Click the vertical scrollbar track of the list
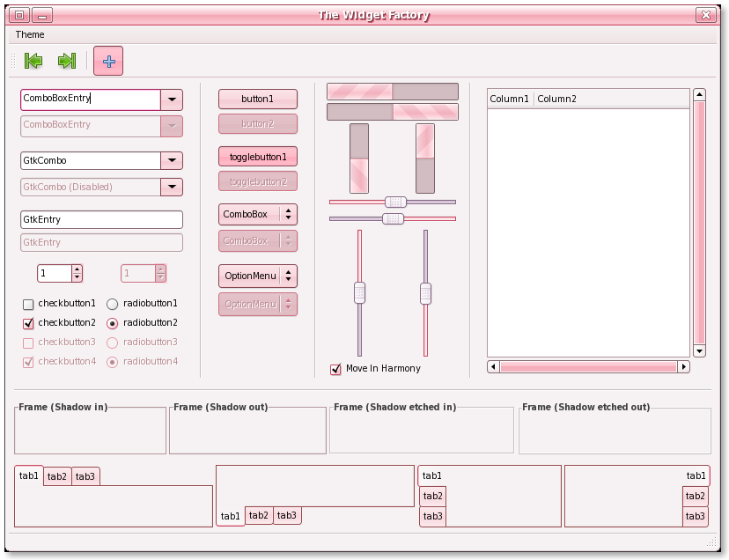 point(699,223)
